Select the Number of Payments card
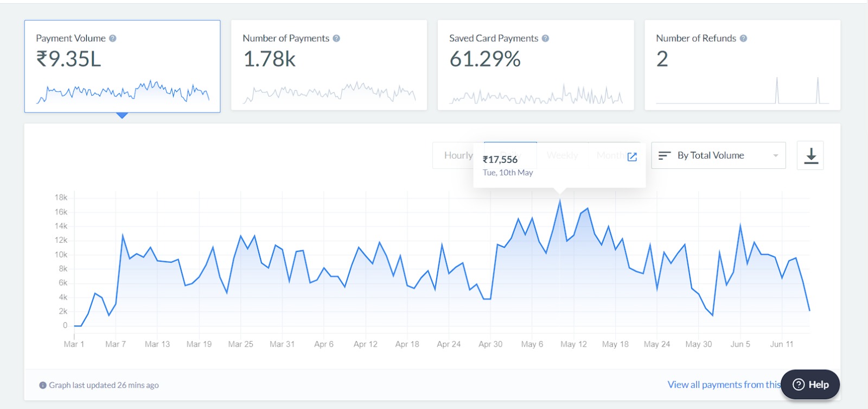Image resolution: width=868 pixels, height=409 pixels. pyautogui.click(x=329, y=65)
